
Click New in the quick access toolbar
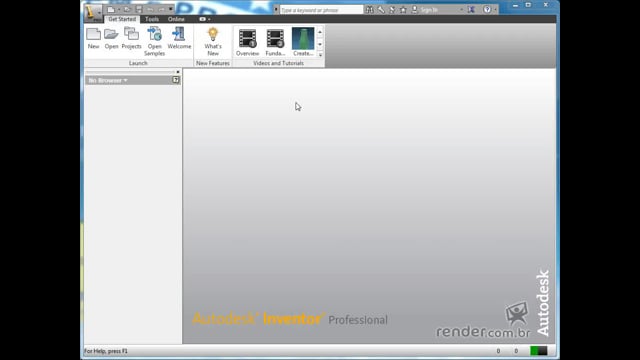pyautogui.click(x=111, y=9)
